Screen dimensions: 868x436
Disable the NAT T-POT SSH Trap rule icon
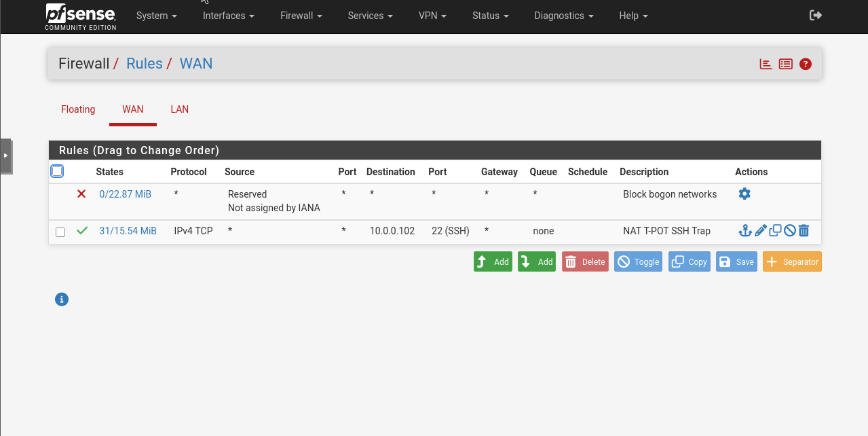click(789, 231)
